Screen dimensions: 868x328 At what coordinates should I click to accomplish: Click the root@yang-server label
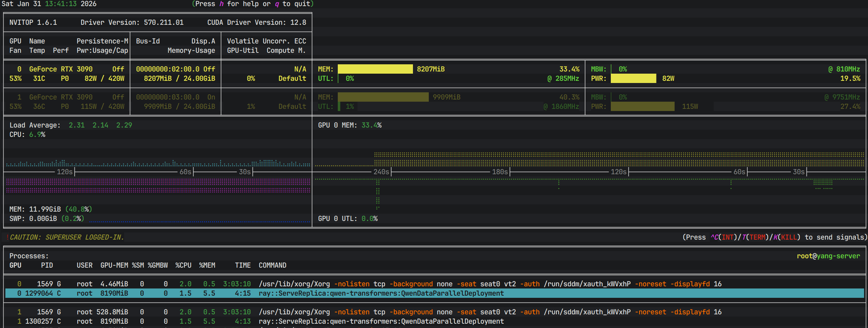(x=828, y=256)
